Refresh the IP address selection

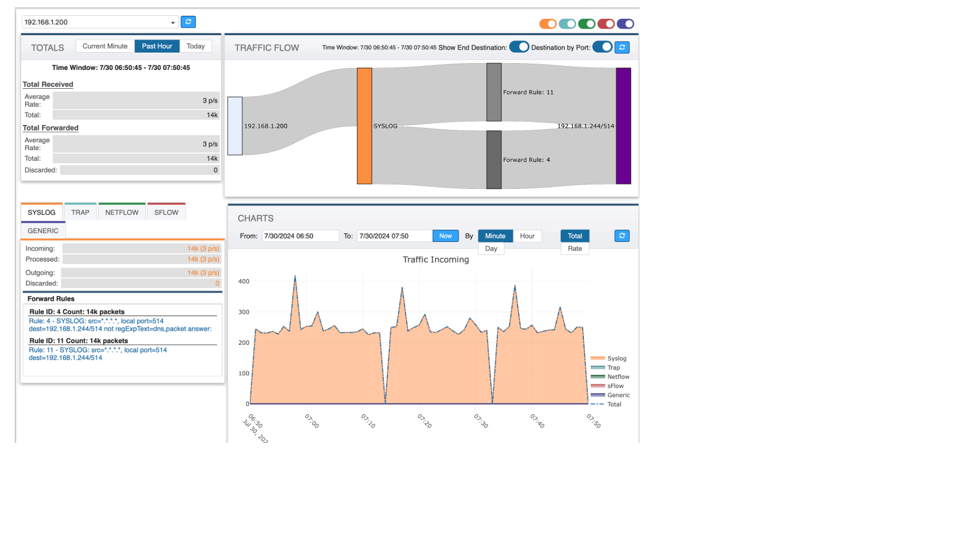point(188,22)
